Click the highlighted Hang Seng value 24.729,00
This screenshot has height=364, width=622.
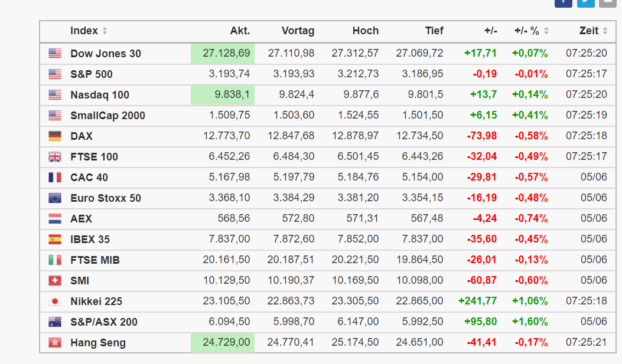coord(226,343)
